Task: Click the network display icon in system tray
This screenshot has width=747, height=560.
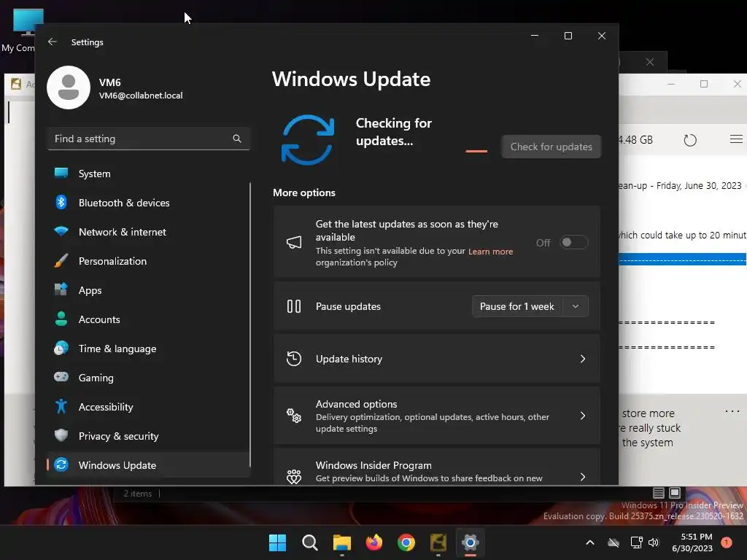Action: coord(636,542)
